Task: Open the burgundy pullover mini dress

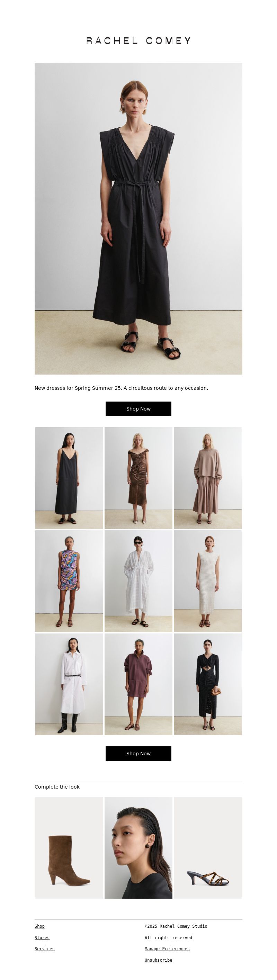Action: point(138,684)
